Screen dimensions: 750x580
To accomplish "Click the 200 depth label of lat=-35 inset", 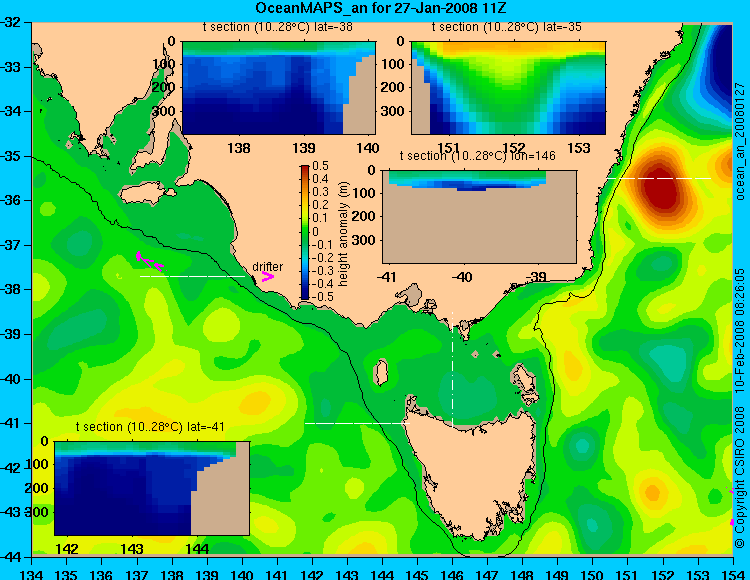I will click(393, 88).
